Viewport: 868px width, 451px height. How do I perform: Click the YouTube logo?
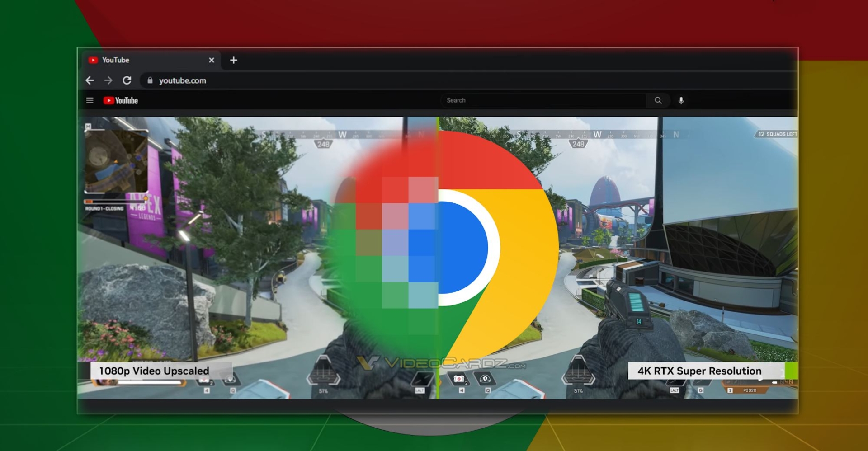[120, 100]
